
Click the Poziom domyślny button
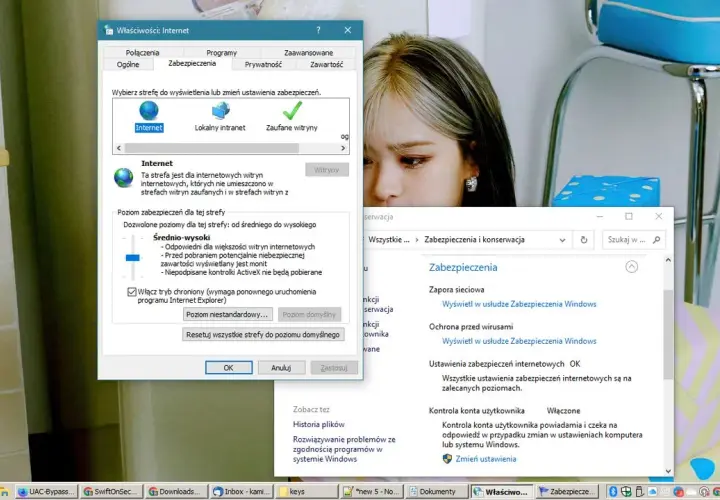309,315
